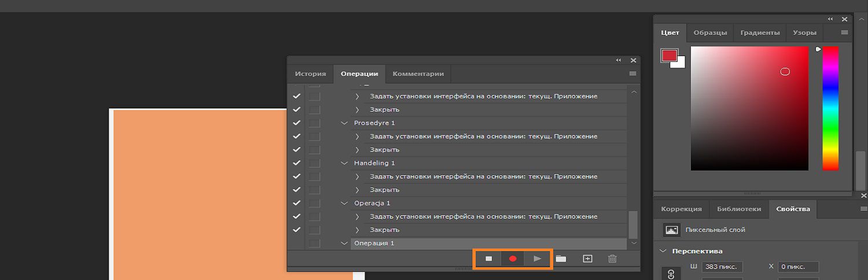868x280 pixels.
Task: Collapse the Цвет panel with the double arrows
Action: (x=830, y=19)
